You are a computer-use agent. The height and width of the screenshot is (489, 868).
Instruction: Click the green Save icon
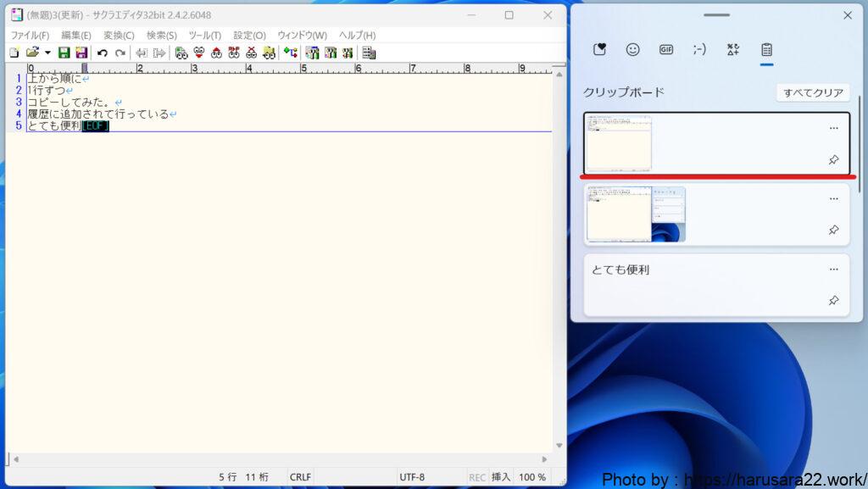point(64,53)
